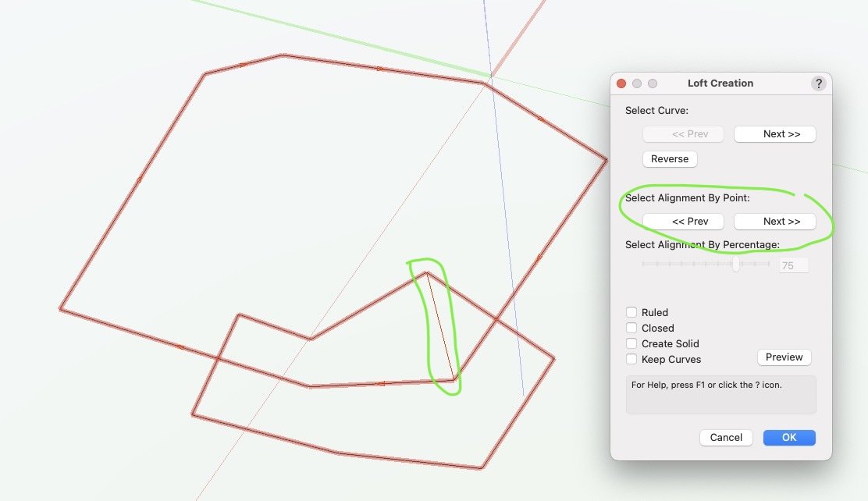Click Next >> under Select Curve

[774, 134]
